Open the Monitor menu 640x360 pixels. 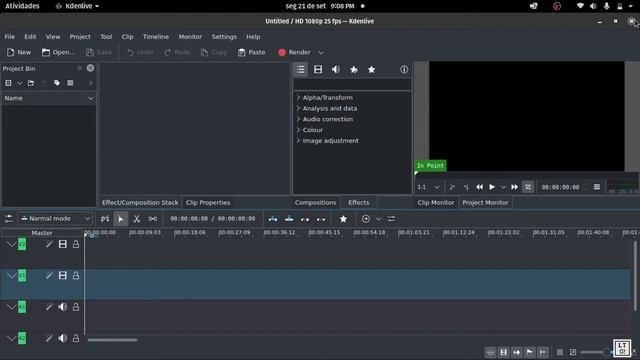click(190, 37)
